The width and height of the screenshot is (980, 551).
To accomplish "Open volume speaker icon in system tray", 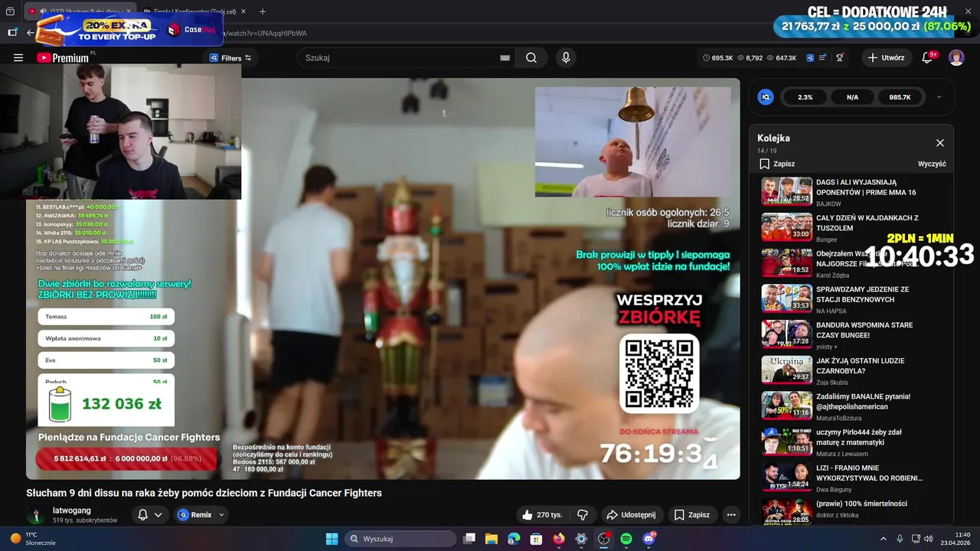I will point(928,539).
